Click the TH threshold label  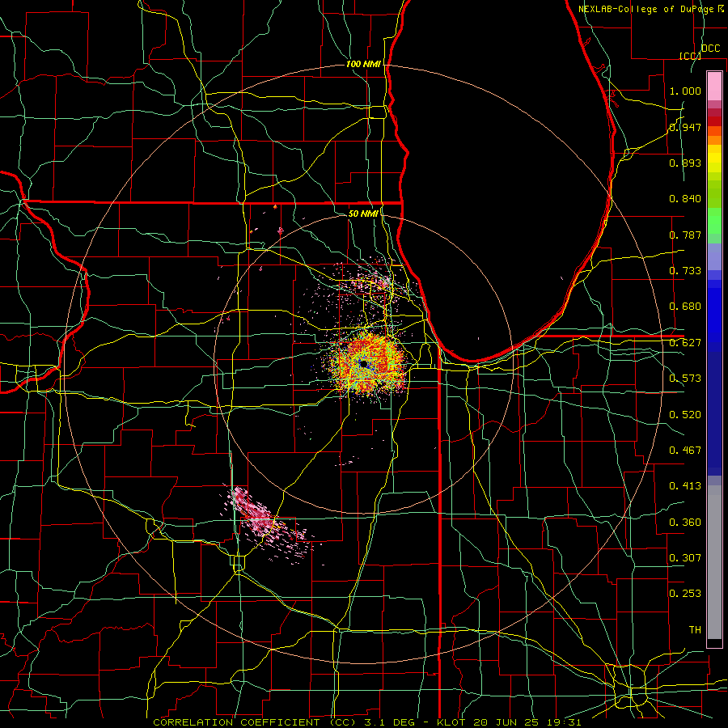(695, 630)
